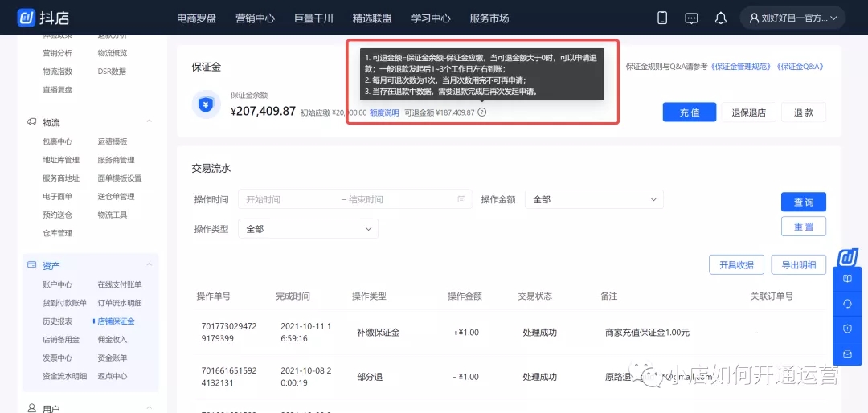This screenshot has width=868, height=413.
Task: Open the notification bell
Action: [x=721, y=18]
